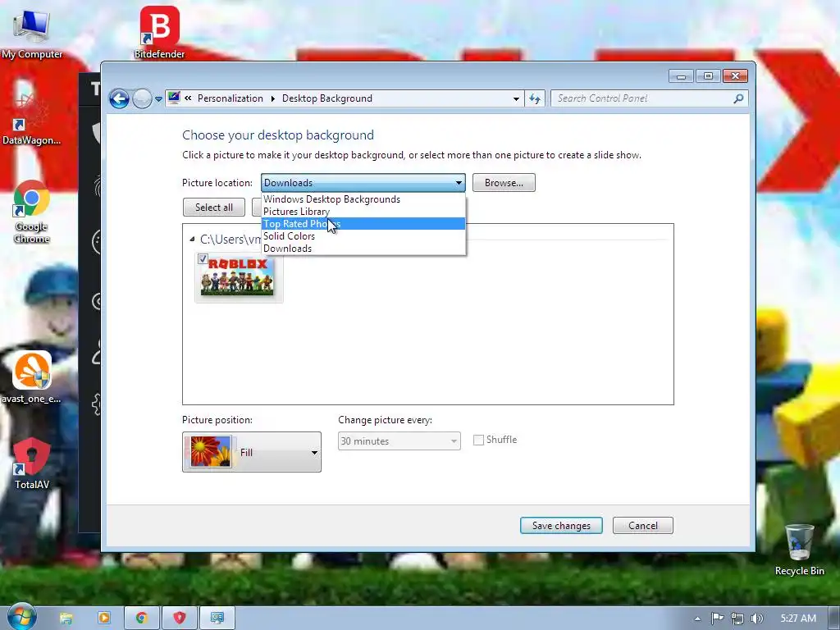Click the Control Panel address bar icon
The height and width of the screenshot is (630, 840).
[x=174, y=98]
